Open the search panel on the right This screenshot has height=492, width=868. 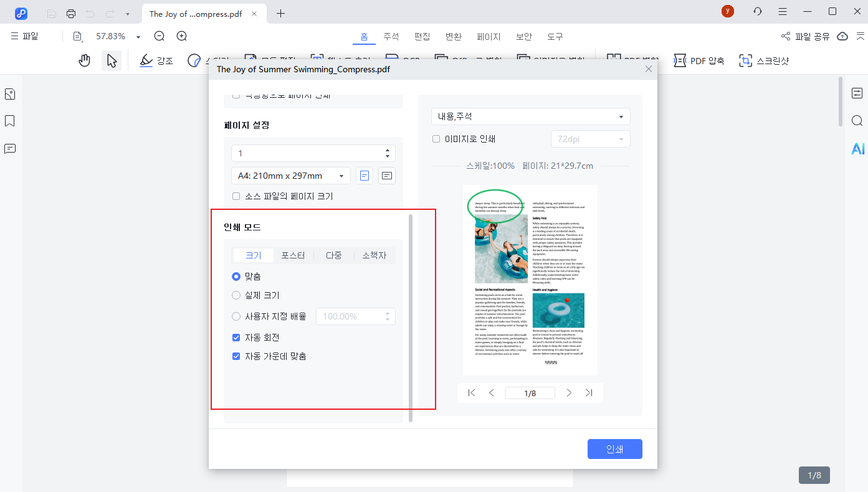coord(857,120)
